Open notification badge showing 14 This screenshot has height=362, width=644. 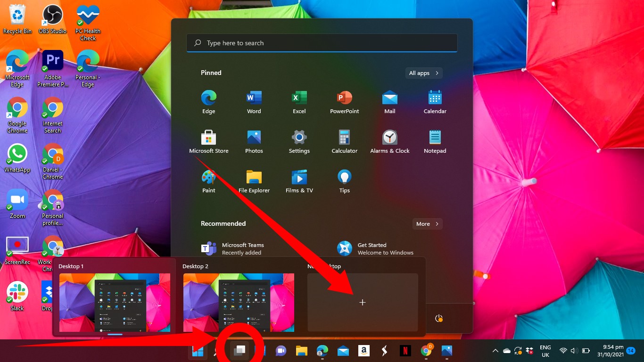[x=631, y=351]
